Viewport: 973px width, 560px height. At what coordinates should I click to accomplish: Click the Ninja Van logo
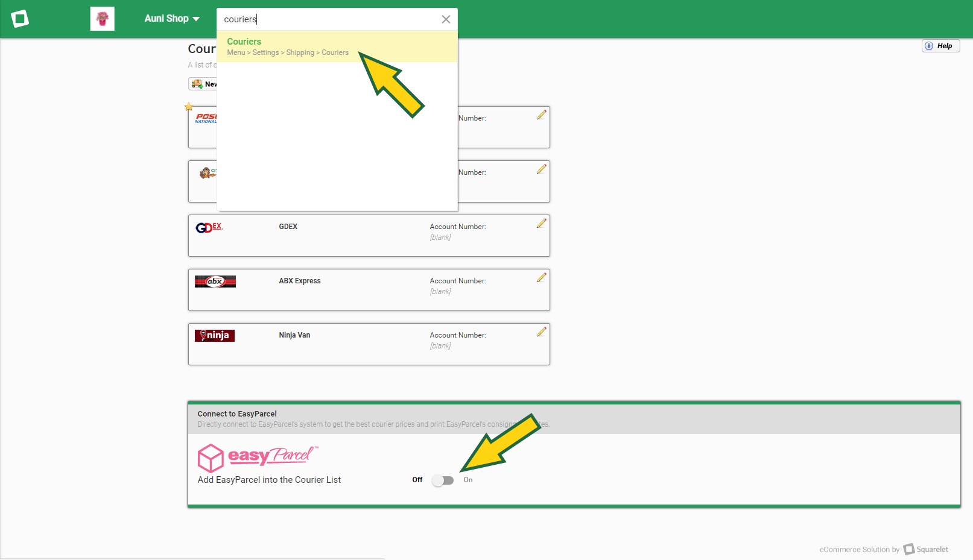215,335
